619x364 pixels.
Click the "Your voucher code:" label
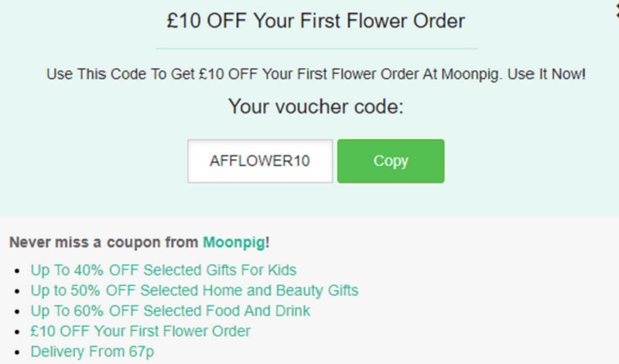[316, 107]
